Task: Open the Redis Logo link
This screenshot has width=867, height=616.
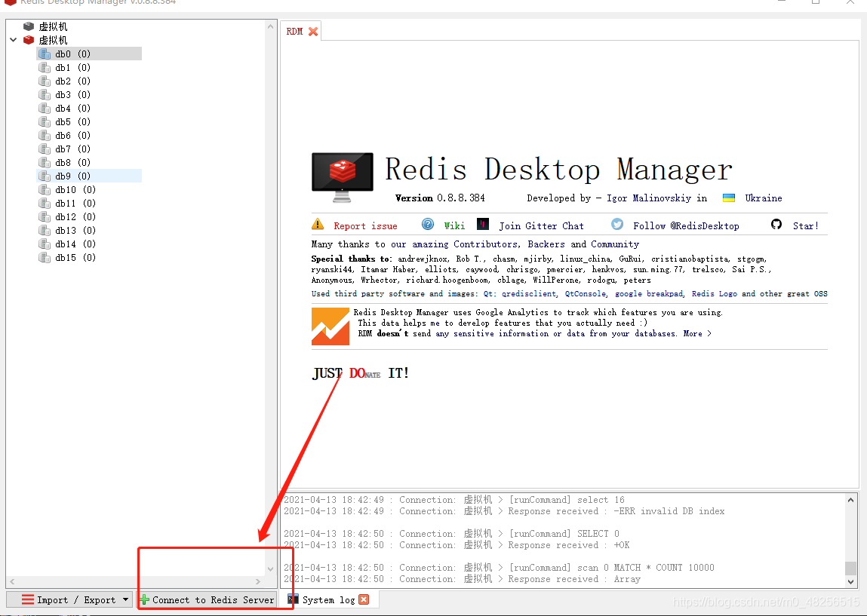Action: [x=715, y=294]
